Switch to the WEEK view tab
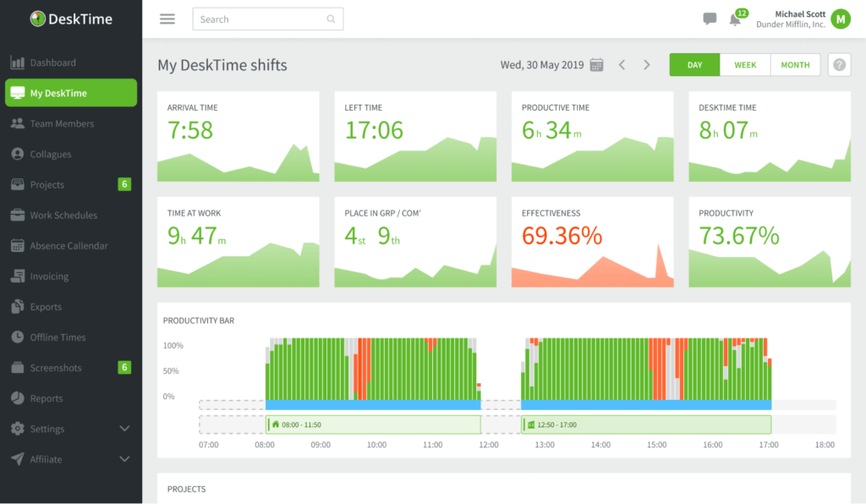The height and width of the screenshot is (504, 866). tap(744, 64)
